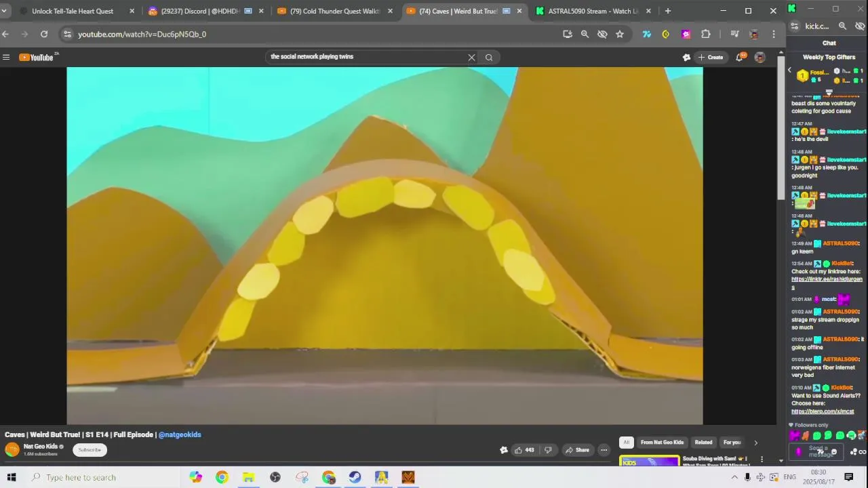The image size is (868, 488).
Task: Open the Chrome three-dot menu
Action: tap(774, 34)
